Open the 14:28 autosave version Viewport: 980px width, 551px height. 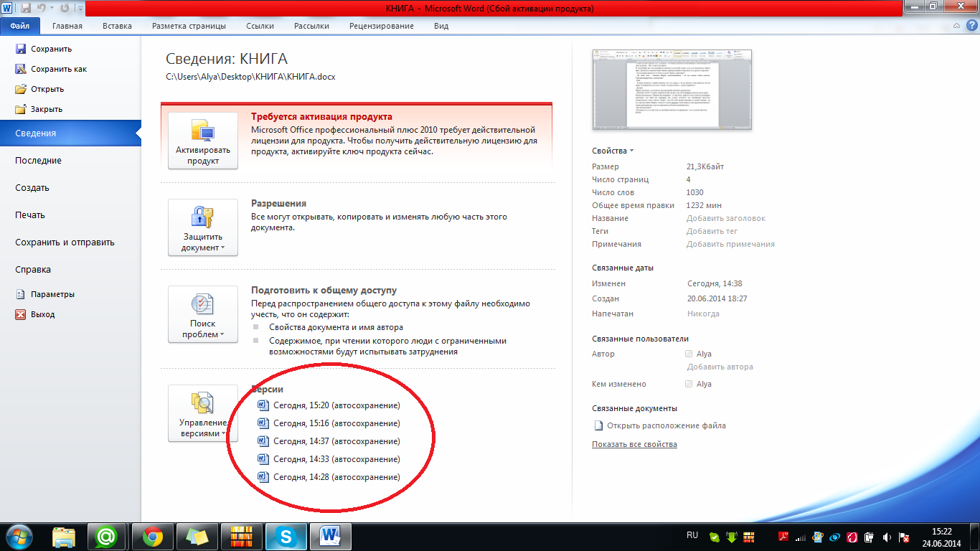(x=329, y=477)
